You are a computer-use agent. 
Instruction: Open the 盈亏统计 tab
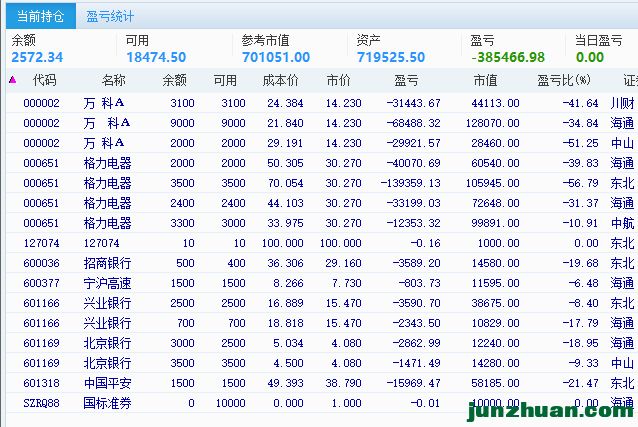point(110,16)
